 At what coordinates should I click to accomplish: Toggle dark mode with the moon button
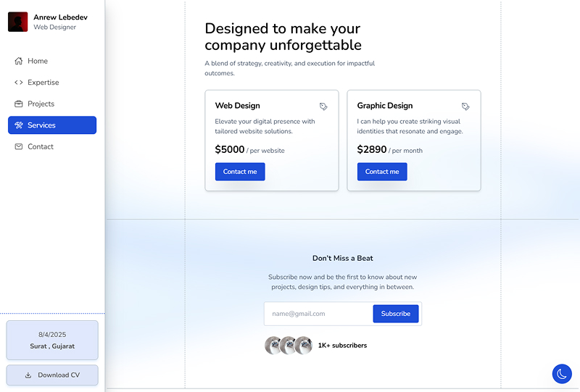[562, 373]
